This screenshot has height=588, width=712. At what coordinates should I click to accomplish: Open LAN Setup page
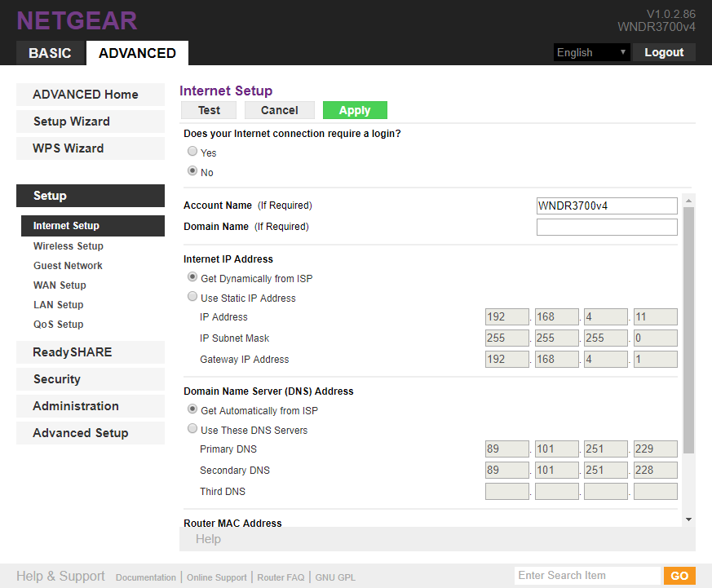coord(58,305)
